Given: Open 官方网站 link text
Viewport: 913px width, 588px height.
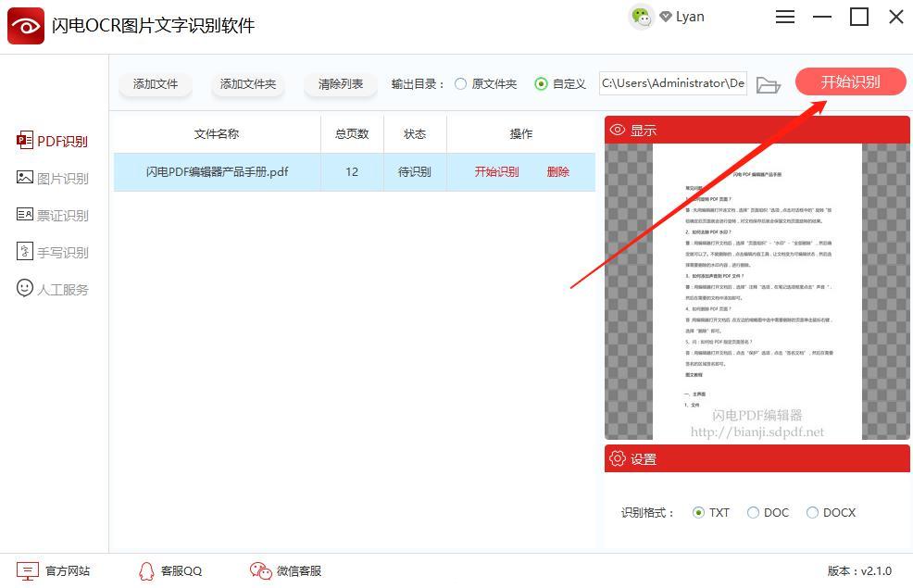Looking at the screenshot, I should (x=68, y=571).
